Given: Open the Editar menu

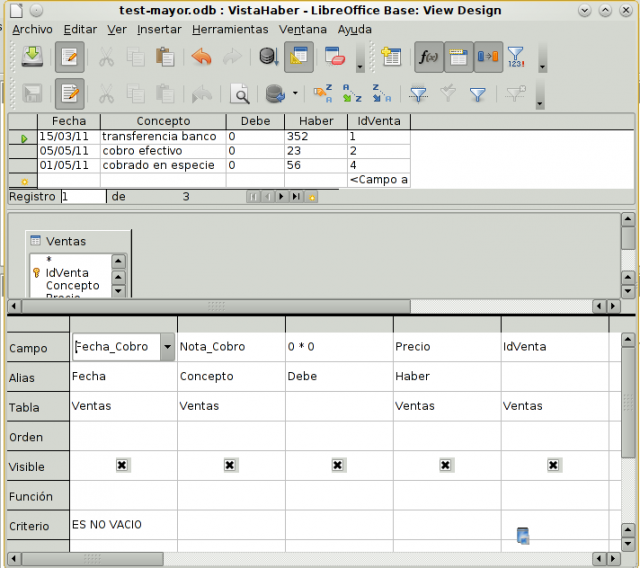Looking at the screenshot, I should point(80,29).
